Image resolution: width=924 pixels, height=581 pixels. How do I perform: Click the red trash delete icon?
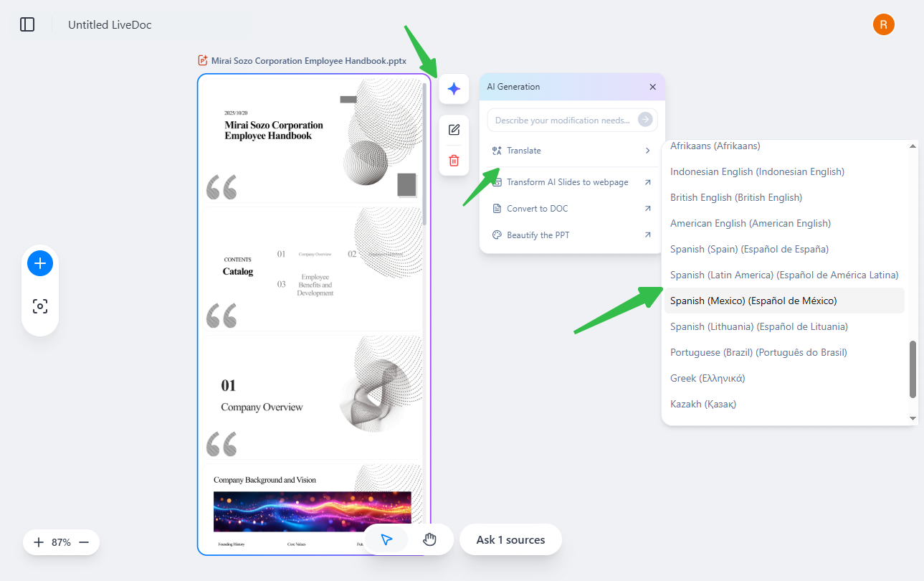(454, 161)
